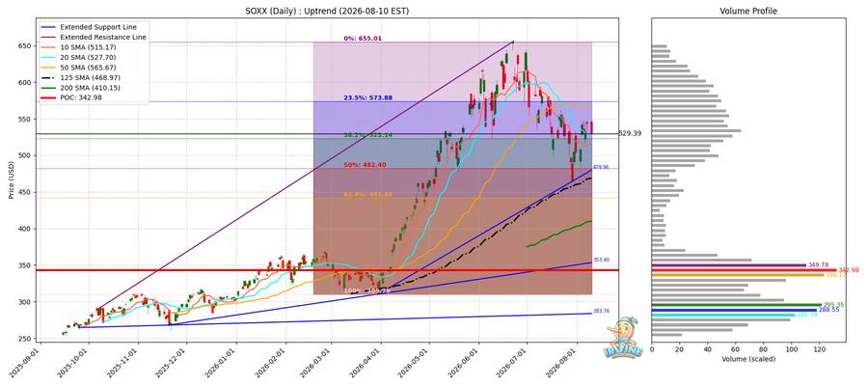The width and height of the screenshot is (868, 386).
Task: Click the 'Volume (scaled)' axis label
Action: (x=748, y=359)
